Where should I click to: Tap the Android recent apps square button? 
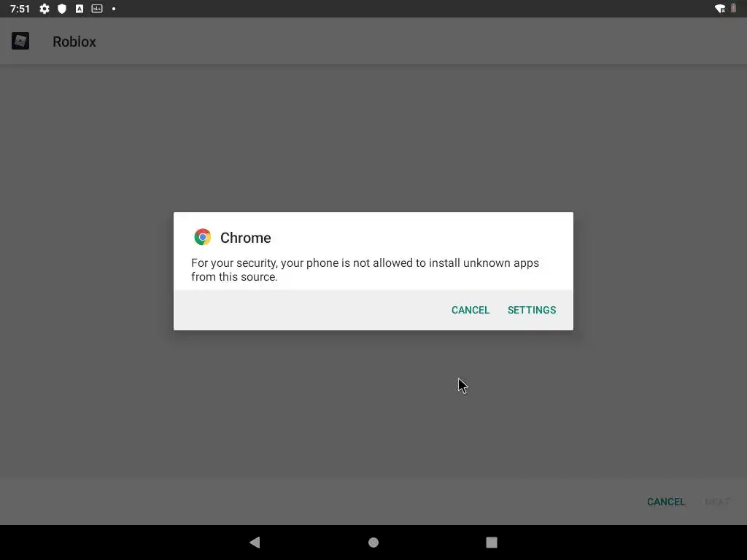tap(492, 542)
